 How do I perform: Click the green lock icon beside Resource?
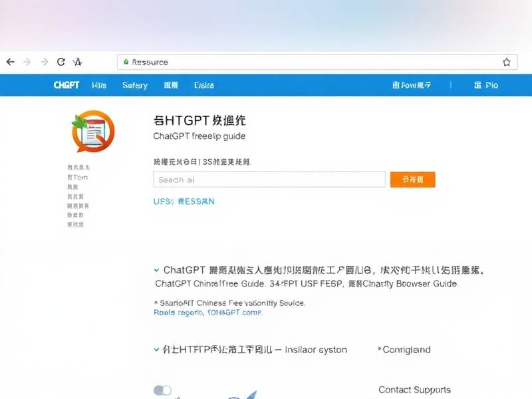pos(125,62)
